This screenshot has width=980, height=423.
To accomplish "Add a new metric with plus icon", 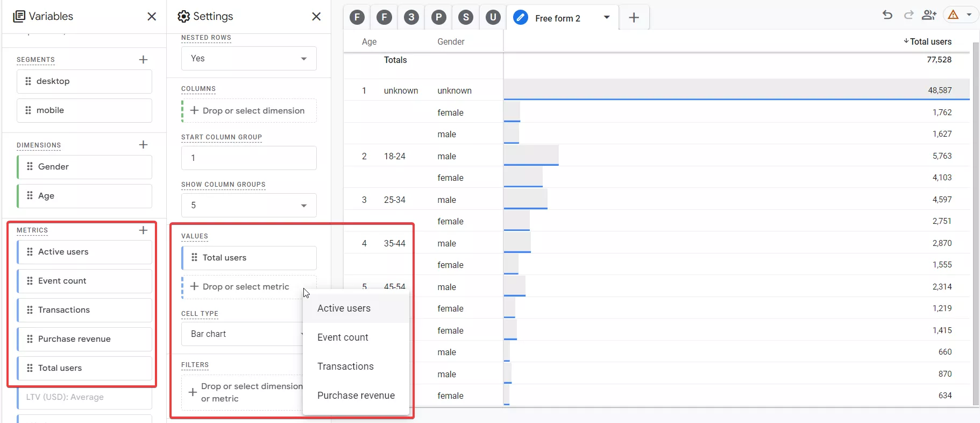I will 143,230.
